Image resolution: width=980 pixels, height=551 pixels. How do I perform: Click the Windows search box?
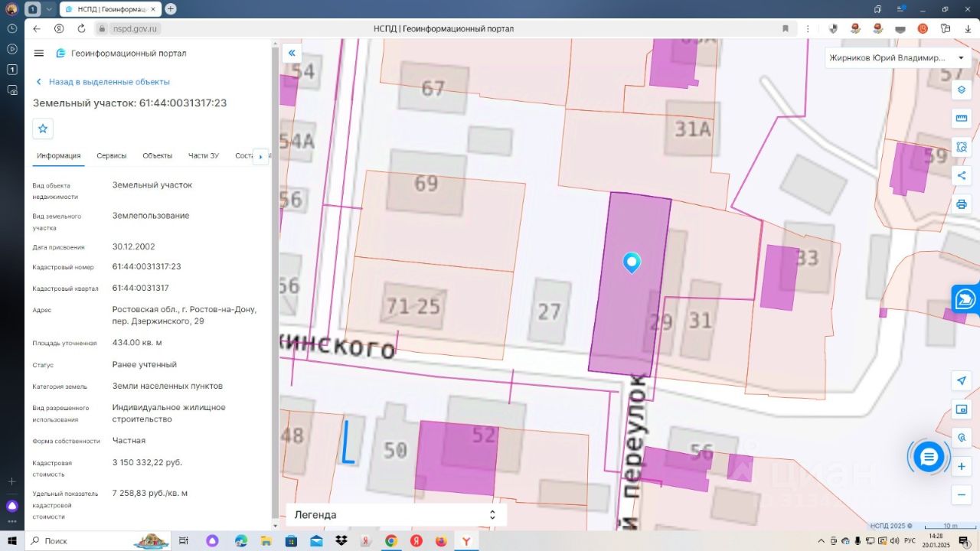pos(100,541)
